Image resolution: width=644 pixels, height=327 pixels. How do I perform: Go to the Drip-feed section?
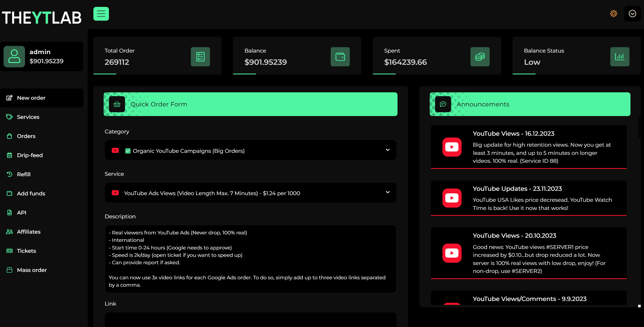pyautogui.click(x=30, y=155)
